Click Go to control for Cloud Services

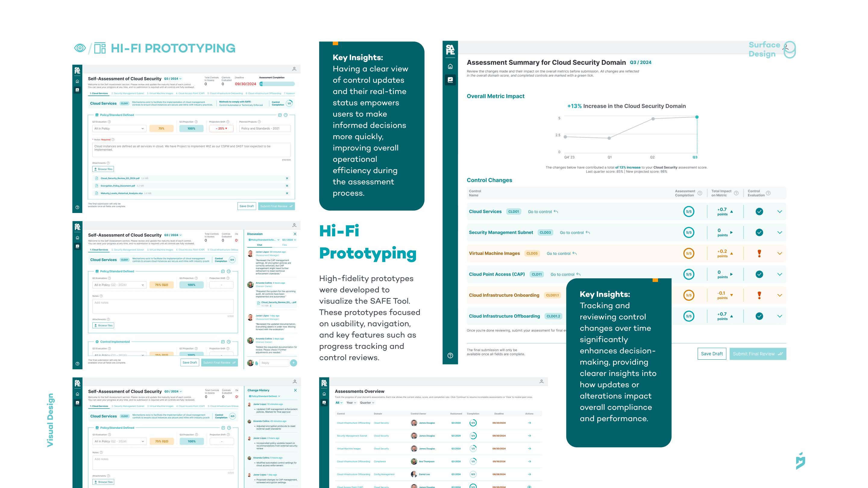click(x=543, y=211)
